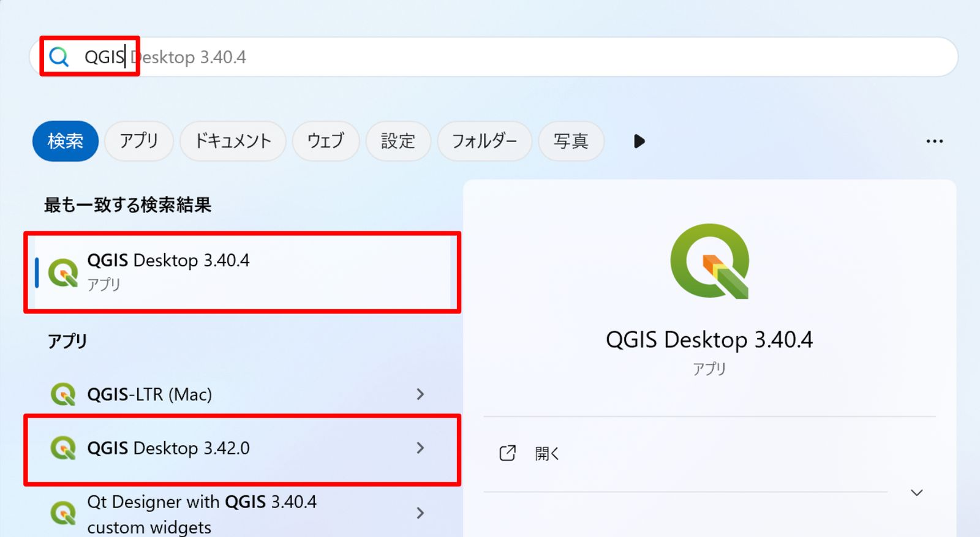The height and width of the screenshot is (537, 980).
Task: Select QGIS-LTR (Mac) app result
Action: [243, 394]
